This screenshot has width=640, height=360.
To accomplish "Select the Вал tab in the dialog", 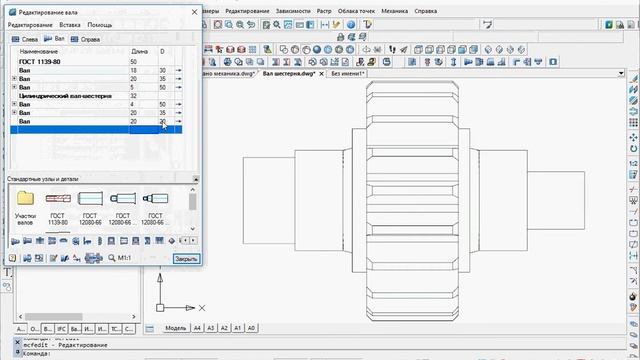I will point(54,39).
